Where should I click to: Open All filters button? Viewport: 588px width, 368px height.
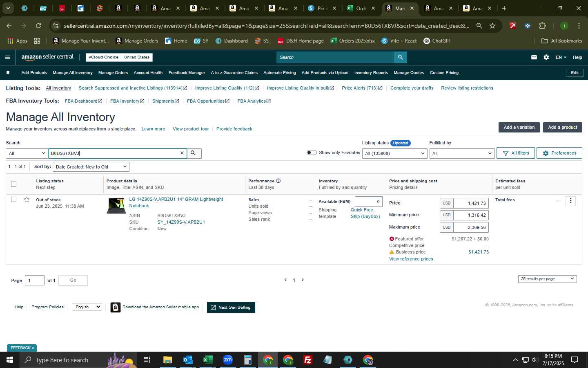pos(516,153)
